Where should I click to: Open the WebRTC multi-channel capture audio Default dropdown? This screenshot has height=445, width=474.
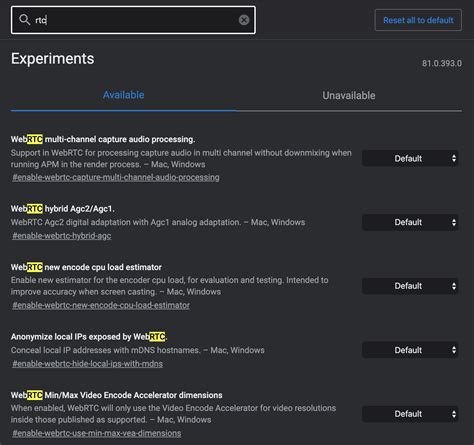click(410, 158)
